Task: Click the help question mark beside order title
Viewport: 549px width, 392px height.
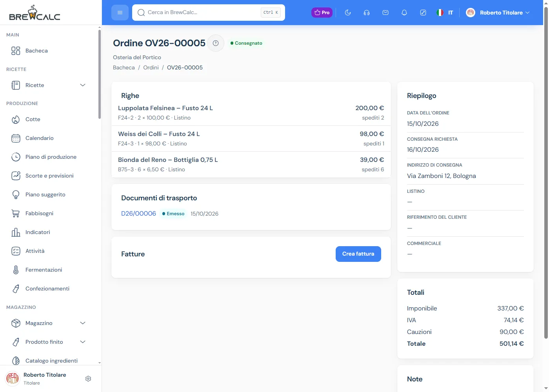Action: [216, 43]
